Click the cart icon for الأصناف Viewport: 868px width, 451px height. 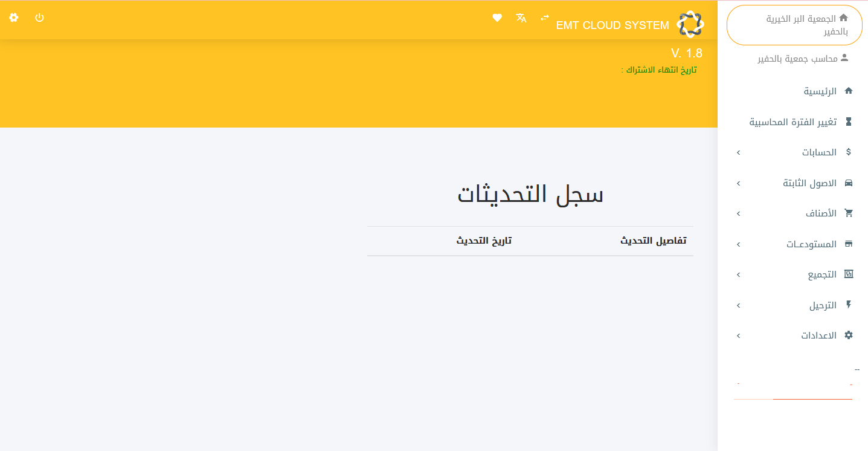(850, 213)
